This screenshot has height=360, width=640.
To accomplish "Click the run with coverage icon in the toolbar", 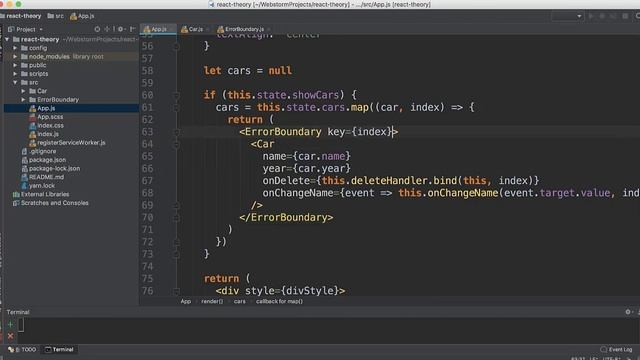I will pos(613,16).
